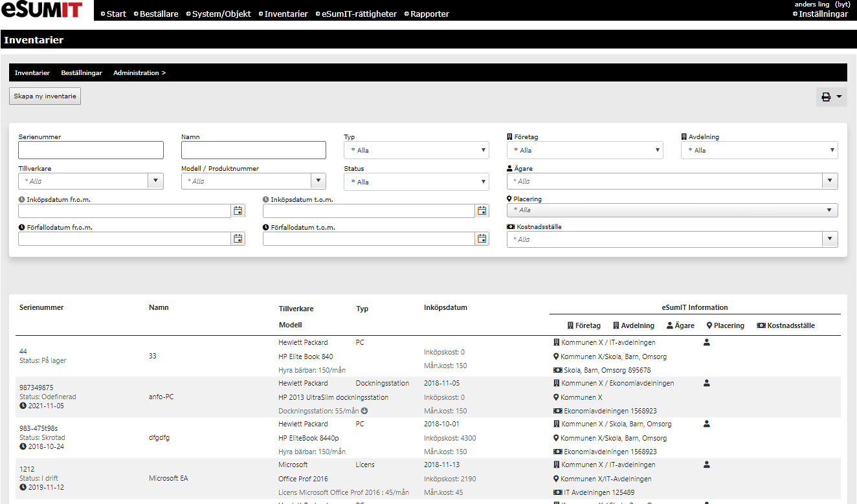This screenshot has width=857, height=504.
Task: Click the Inköpsdatum fr.o.m. date field
Action: 124,210
